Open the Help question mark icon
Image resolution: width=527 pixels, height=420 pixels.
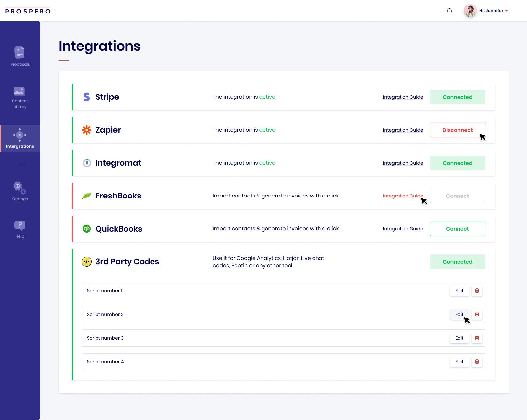(20, 226)
